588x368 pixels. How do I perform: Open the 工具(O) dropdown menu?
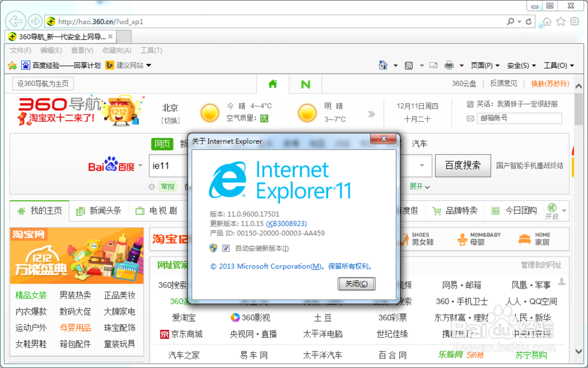point(559,66)
